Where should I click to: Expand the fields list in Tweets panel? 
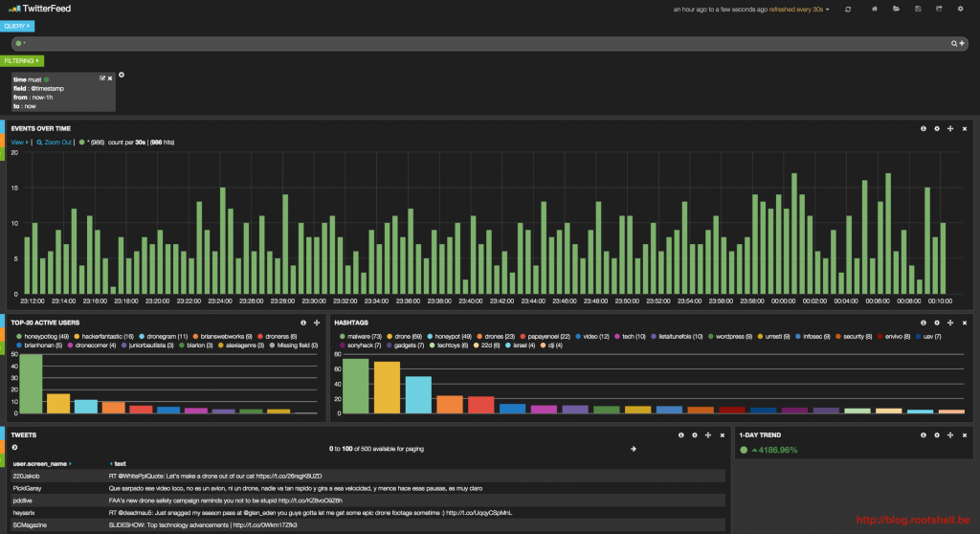[14, 447]
